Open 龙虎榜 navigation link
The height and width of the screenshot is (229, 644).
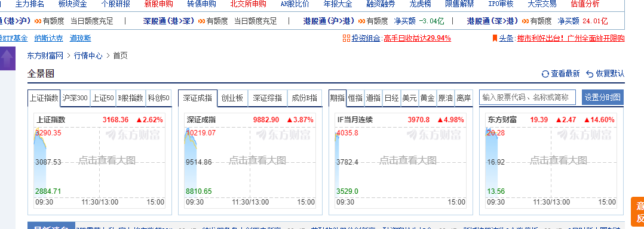coord(421,5)
